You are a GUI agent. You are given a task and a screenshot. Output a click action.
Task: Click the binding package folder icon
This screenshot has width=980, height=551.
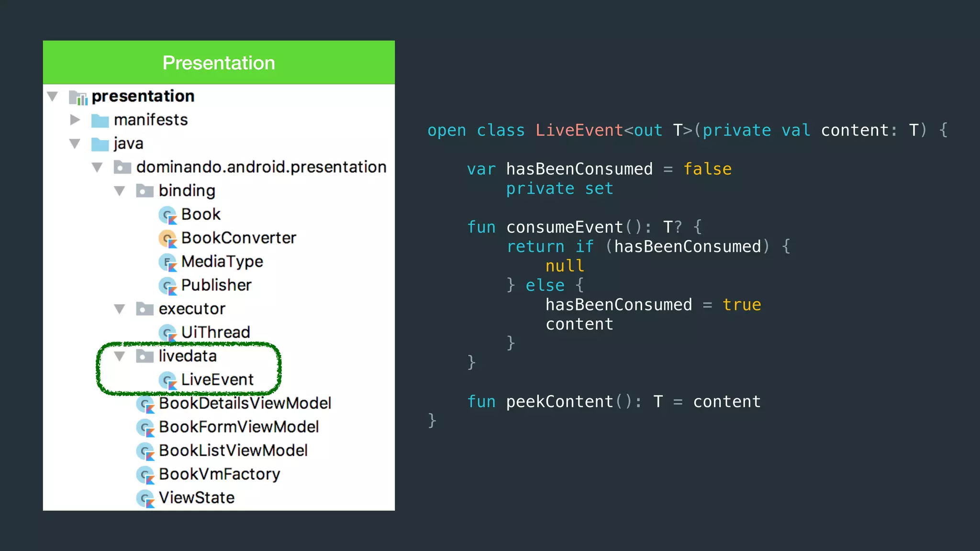point(145,191)
